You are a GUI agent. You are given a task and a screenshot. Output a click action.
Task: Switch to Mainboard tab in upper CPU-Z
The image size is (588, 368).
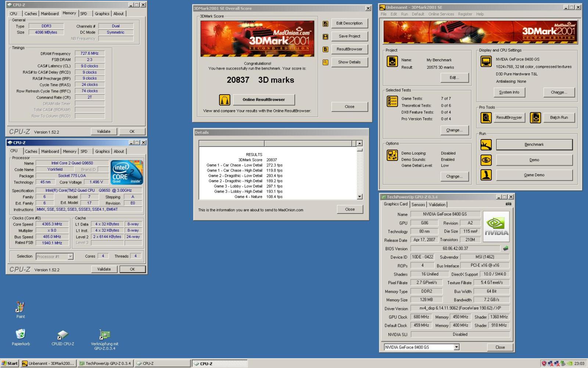tap(50, 14)
